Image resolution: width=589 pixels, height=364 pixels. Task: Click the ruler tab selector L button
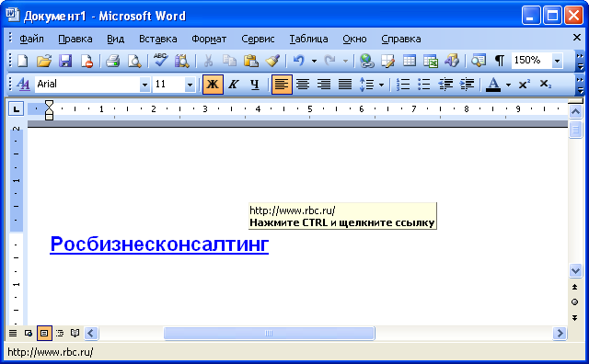(16, 109)
